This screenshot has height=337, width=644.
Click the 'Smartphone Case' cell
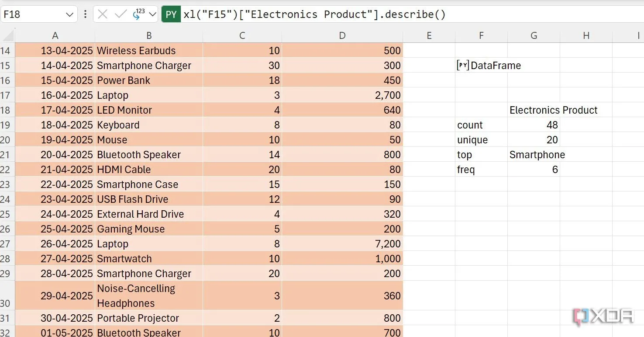[x=149, y=184]
